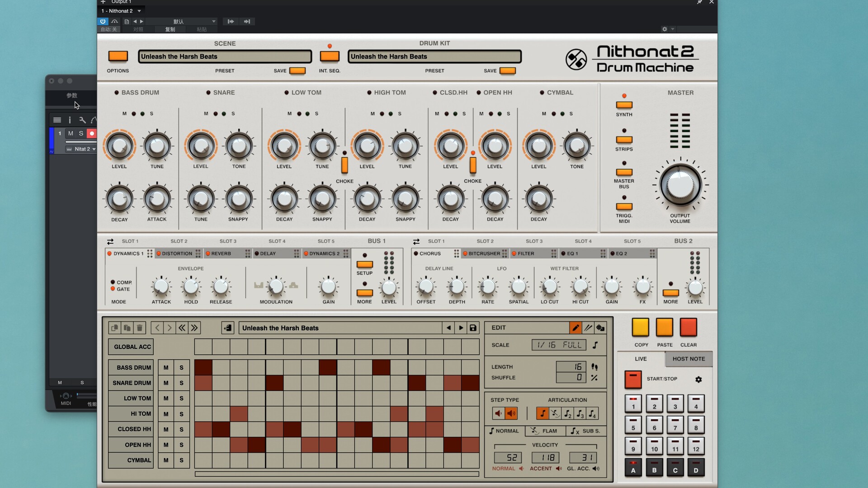This screenshot has width=868, height=488.
Task: Open the DAW preset dropdown in plugin header
Action: click(x=181, y=21)
